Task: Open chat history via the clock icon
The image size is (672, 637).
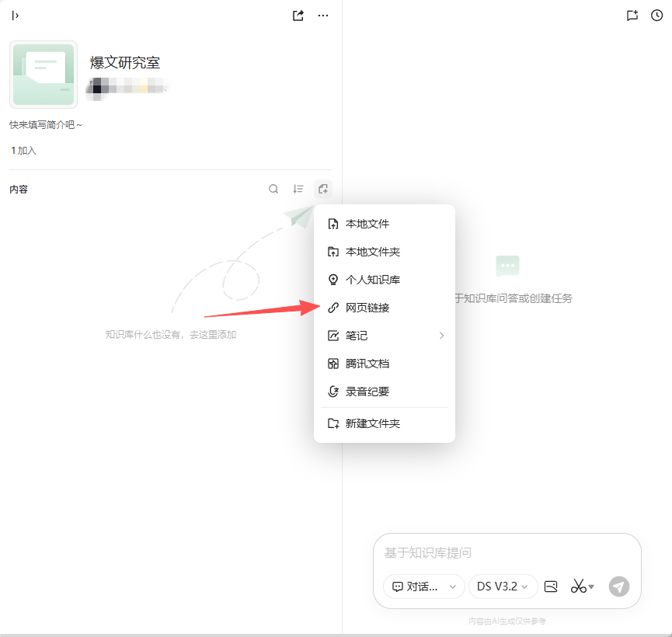Action: tap(656, 16)
